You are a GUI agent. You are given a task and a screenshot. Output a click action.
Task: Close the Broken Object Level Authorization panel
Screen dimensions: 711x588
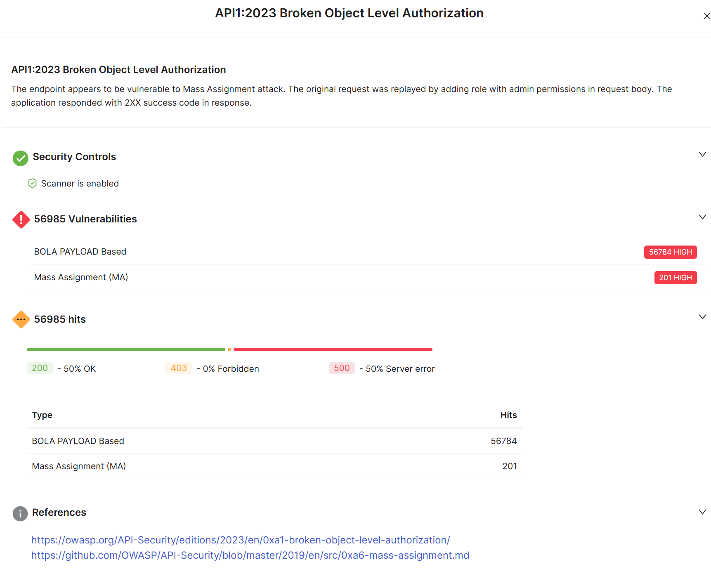pyautogui.click(x=706, y=16)
